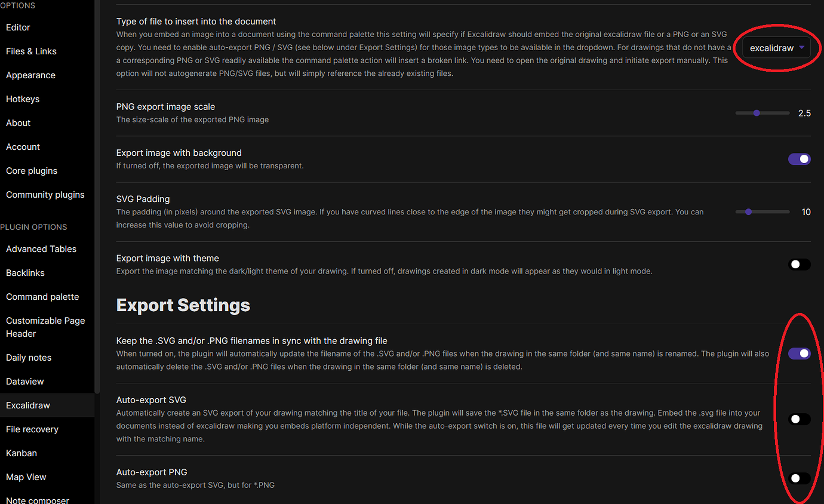Select Excalidraw in the plugin options sidebar

click(27, 405)
